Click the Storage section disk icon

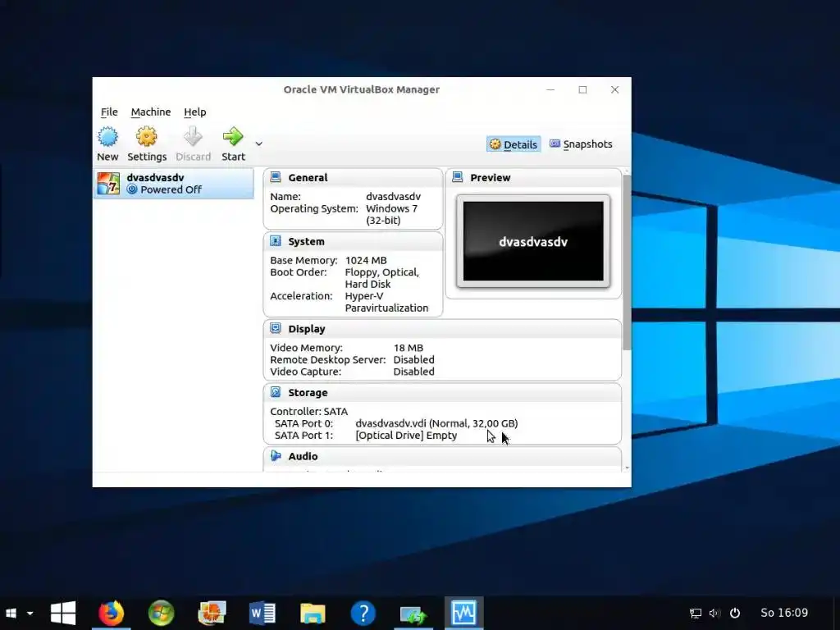[x=276, y=391]
